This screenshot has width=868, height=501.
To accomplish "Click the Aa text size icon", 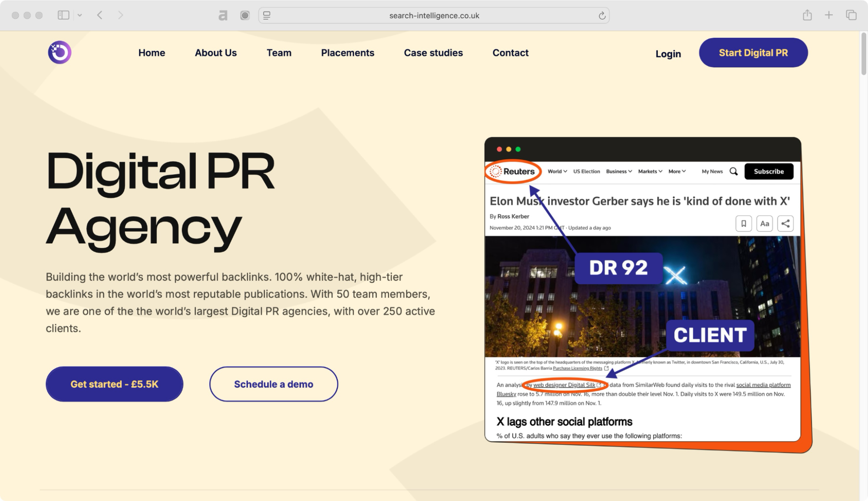I will (x=764, y=223).
